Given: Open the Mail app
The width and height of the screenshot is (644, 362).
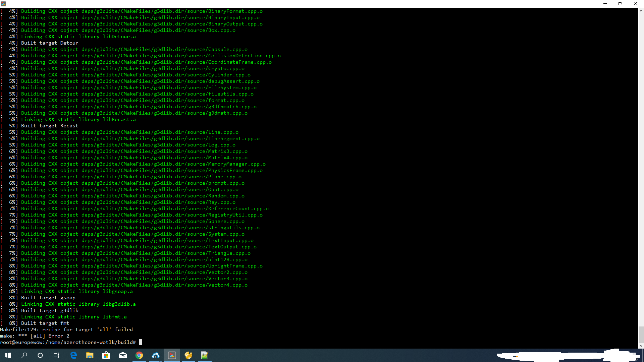Looking at the screenshot, I should 122,355.
